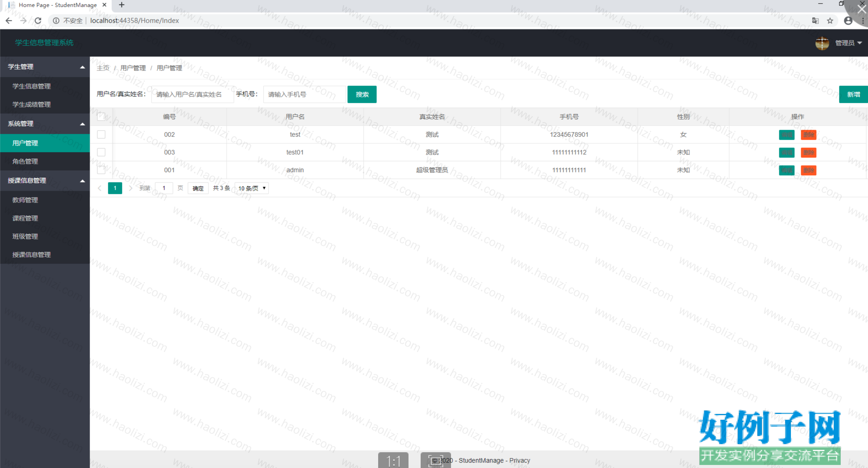Open a new browser tab with plus icon
Screen dimensions: 868x468
pos(122,5)
